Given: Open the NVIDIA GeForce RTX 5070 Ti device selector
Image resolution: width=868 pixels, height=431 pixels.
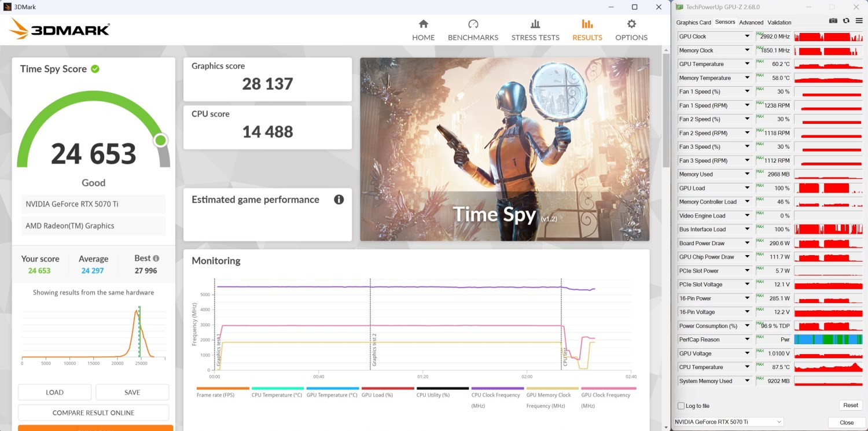Looking at the screenshot, I should 729,422.
